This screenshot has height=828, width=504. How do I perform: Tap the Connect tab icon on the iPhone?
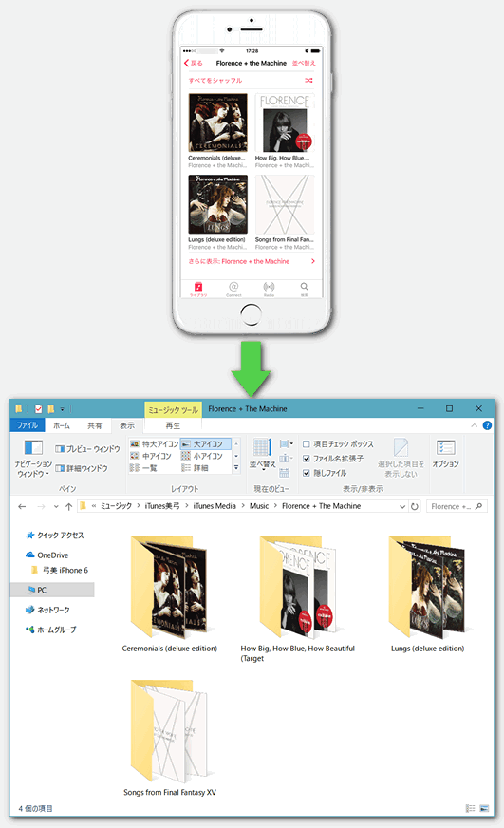click(x=233, y=289)
